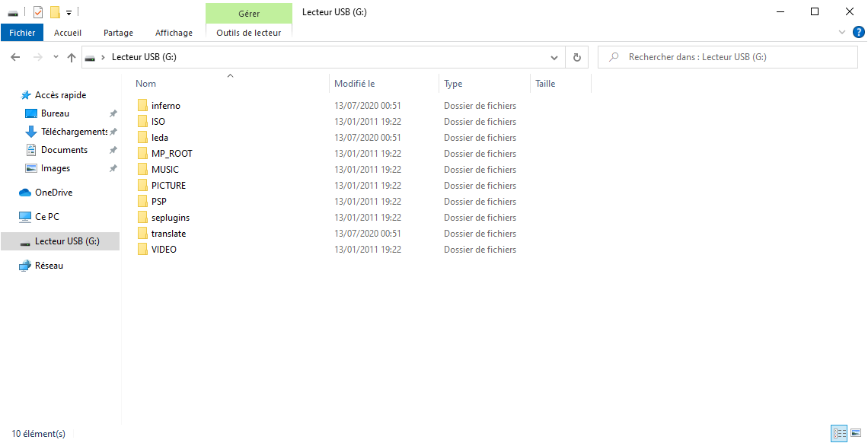Open the recent locations dropdown arrow
Viewport: 868px width, 443px height.
(56, 57)
